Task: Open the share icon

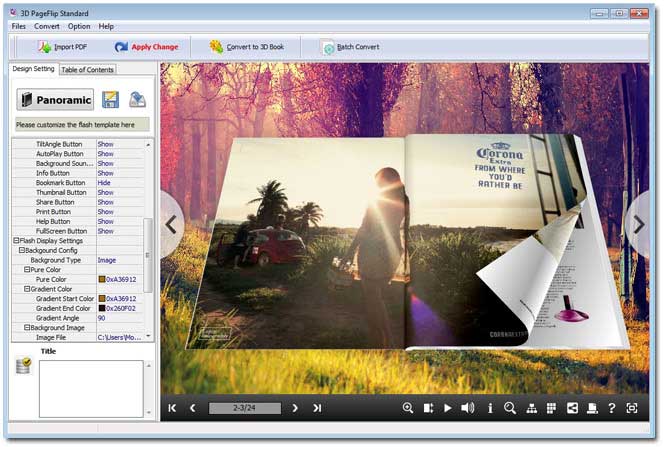Action: point(572,408)
